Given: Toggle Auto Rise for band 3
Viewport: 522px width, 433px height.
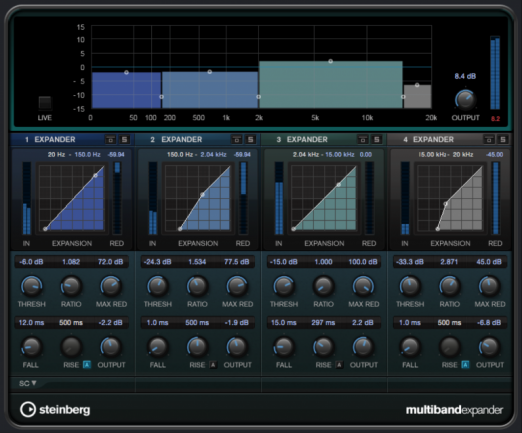Looking at the screenshot, I should tap(339, 365).
